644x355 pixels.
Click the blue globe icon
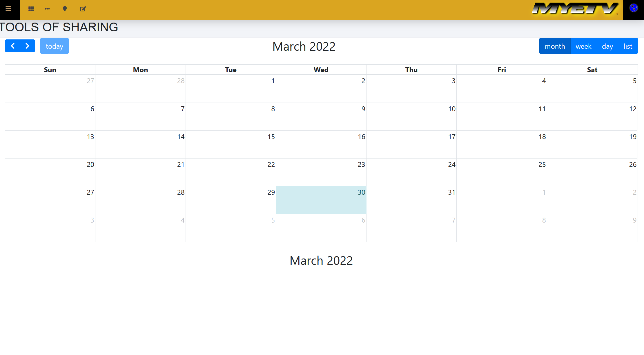634,8
